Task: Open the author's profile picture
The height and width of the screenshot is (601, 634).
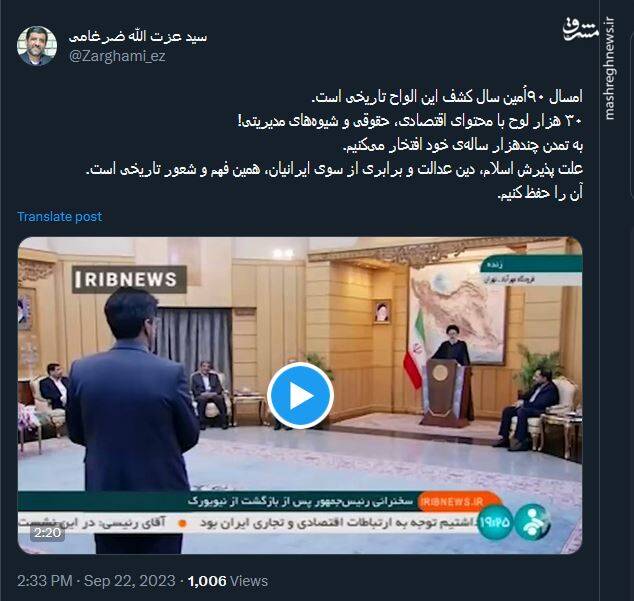Action: tap(37, 46)
